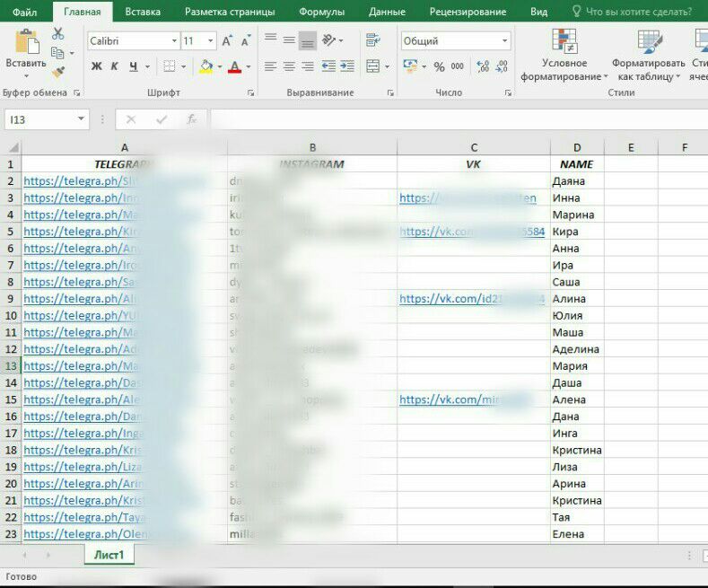
Task: Apply the red font color A
Action: (234, 66)
